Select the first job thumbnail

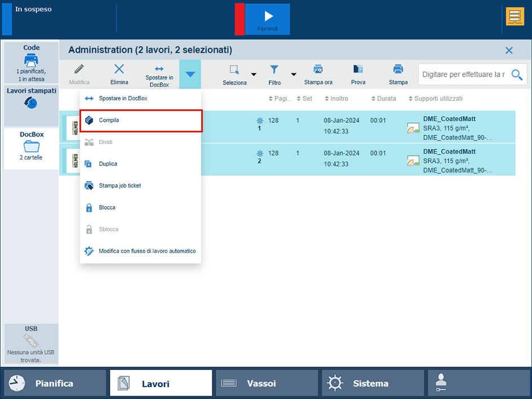point(73,128)
